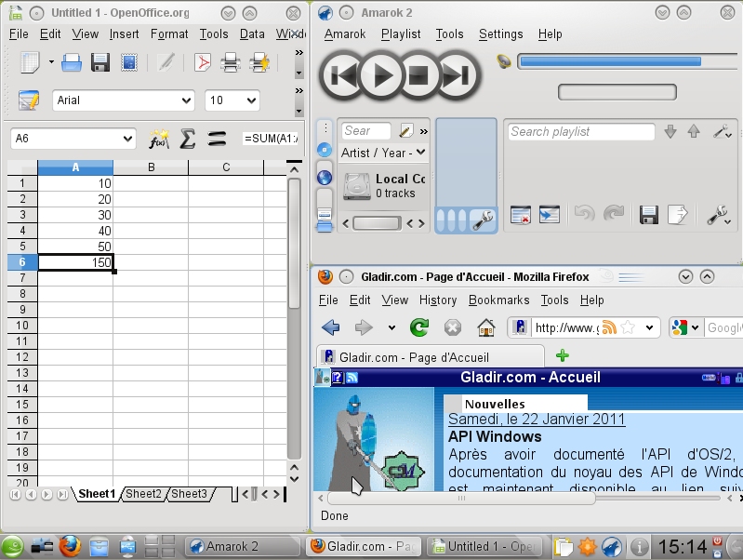Click Amarok stop button

(x=418, y=75)
